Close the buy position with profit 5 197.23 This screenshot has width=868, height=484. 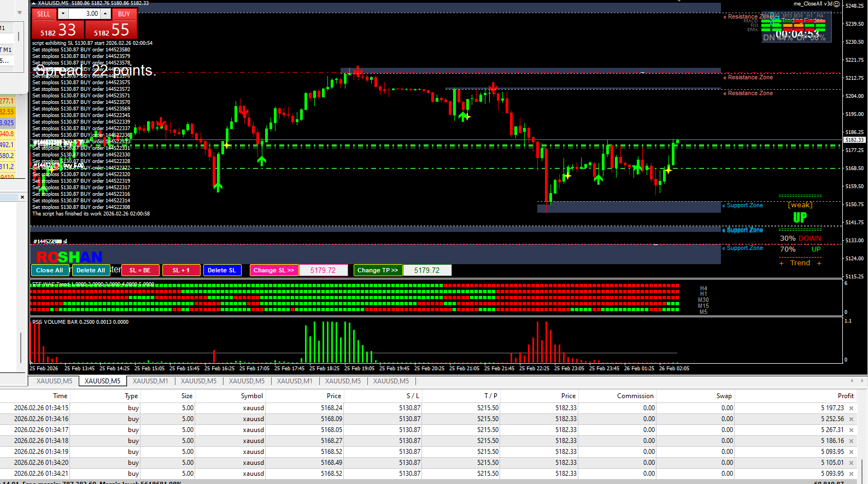tap(851, 408)
